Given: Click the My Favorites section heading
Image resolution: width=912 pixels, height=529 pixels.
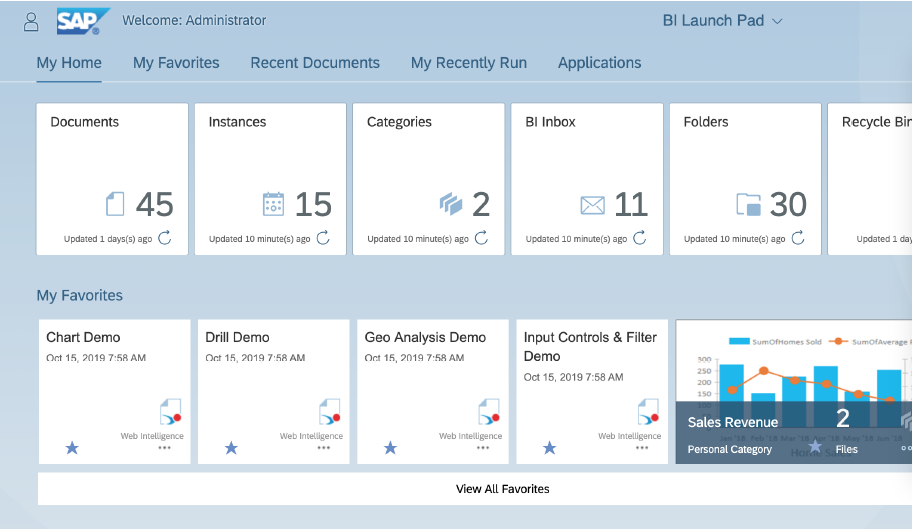Looking at the screenshot, I should (80, 295).
